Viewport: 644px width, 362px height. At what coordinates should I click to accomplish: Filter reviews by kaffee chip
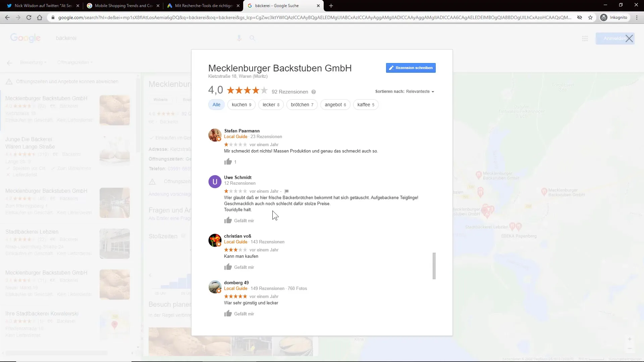coord(366,105)
